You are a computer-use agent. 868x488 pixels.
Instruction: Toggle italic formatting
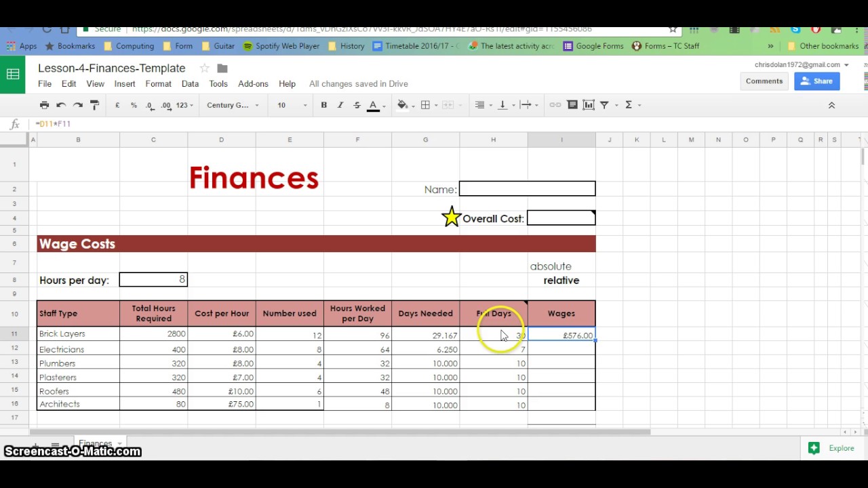pyautogui.click(x=340, y=105)
